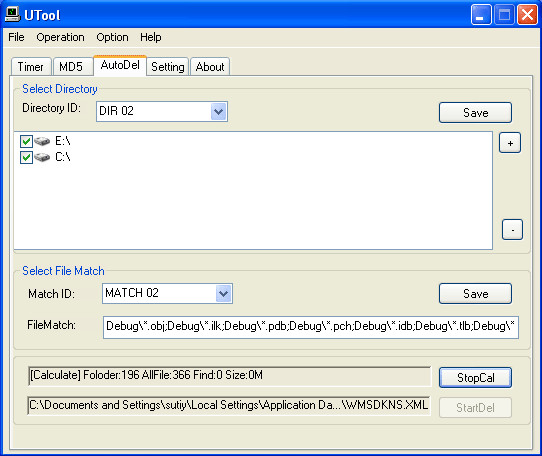Add a directory with the plus button

click(x=510, y=143)
